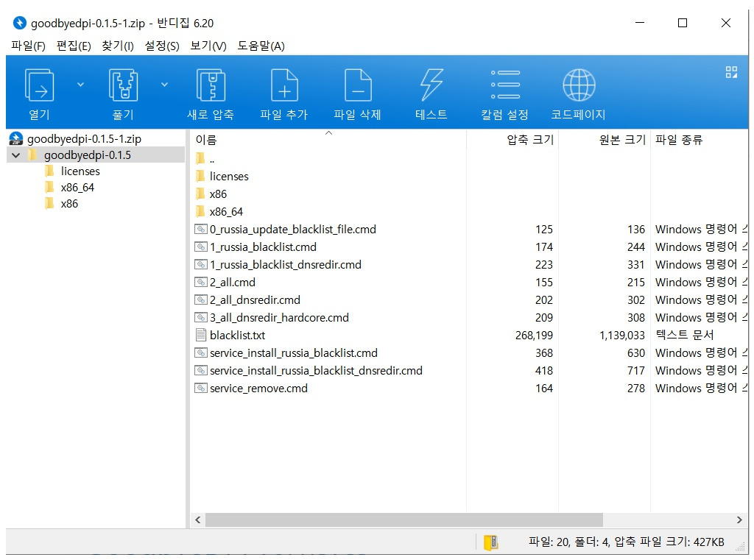Sort by 압축 크기 column header

coord(529,140)
